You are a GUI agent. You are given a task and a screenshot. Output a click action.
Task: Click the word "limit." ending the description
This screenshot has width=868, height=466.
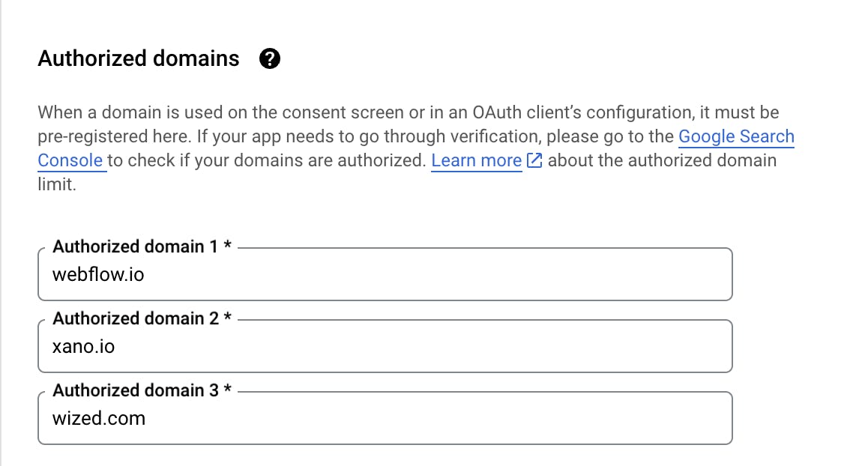click(x=57, y=184)
